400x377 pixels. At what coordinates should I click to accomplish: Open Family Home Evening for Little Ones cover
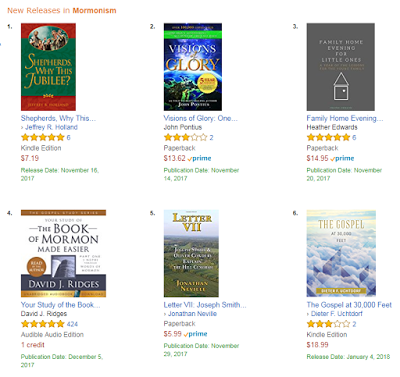tap(341, 67)
